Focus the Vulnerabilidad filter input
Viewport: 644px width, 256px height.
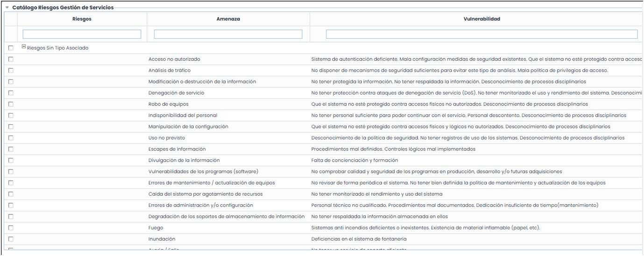pyautogui.click(x=481, y=34)
